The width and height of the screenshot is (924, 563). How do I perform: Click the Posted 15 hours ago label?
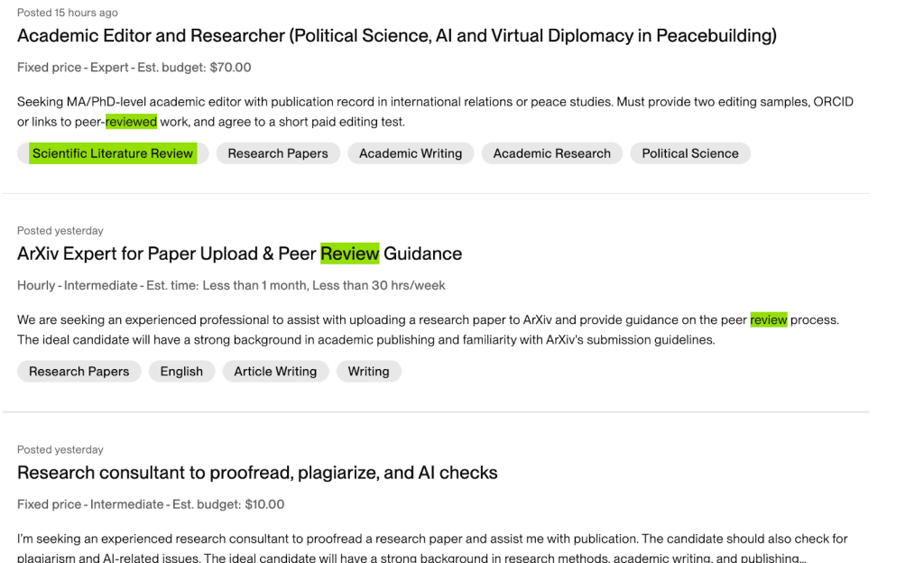tap(68, 13)
